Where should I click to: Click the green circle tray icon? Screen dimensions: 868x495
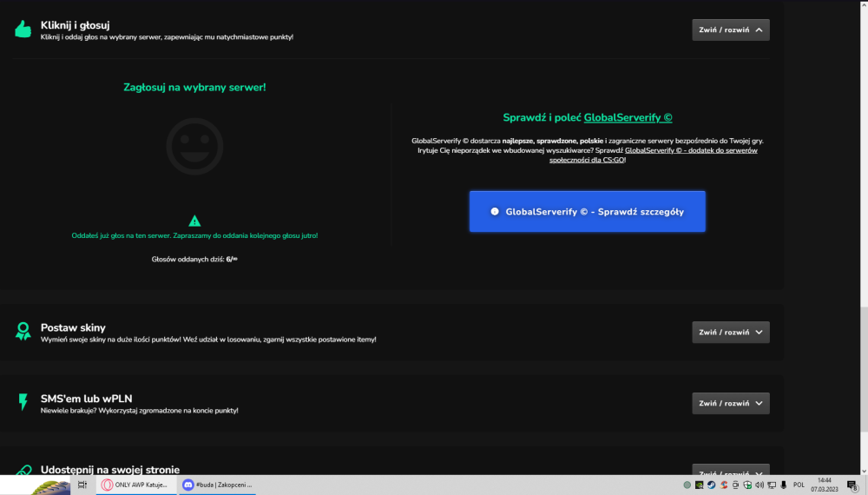tap(687, 485)
